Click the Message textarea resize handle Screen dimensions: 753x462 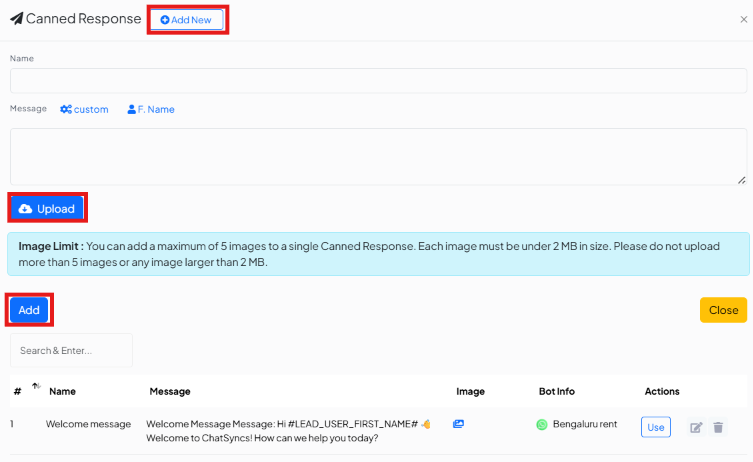[x=741, y=180]
